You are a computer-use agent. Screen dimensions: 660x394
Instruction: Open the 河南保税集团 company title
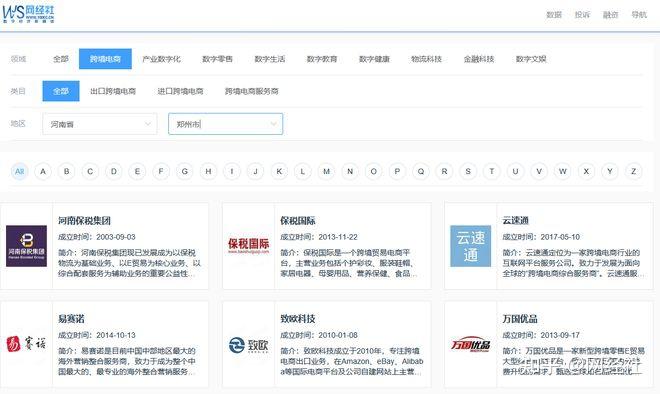[x=85, y=221]
